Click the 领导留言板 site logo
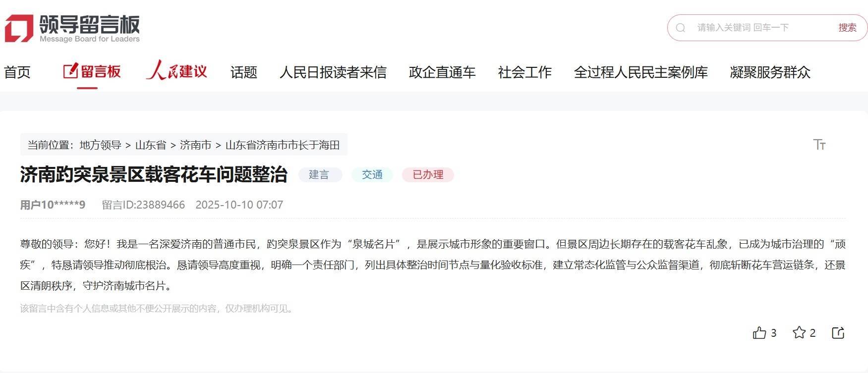This screenshot has width=868, height=373. point(72,28)
